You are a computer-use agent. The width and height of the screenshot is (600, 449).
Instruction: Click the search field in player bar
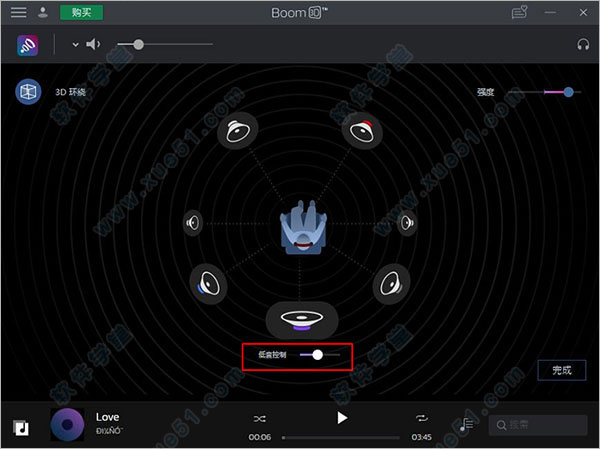click(x=538, y=425)
